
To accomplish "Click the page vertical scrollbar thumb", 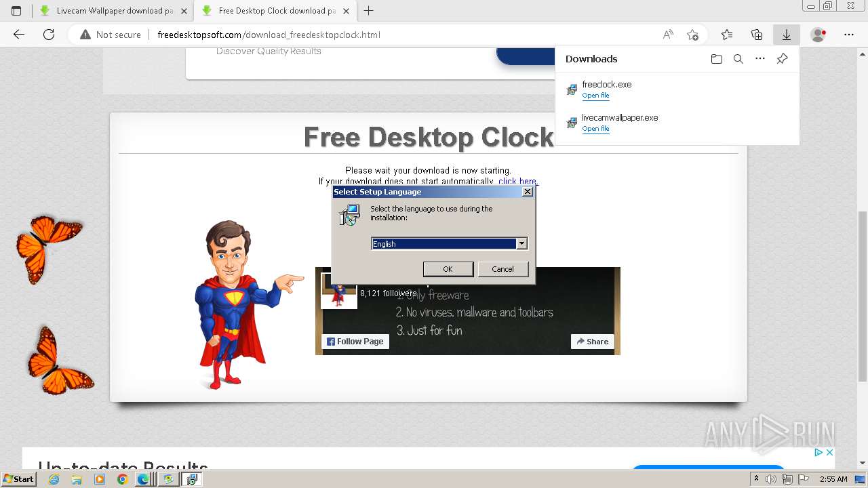I will tap(863, 296).
